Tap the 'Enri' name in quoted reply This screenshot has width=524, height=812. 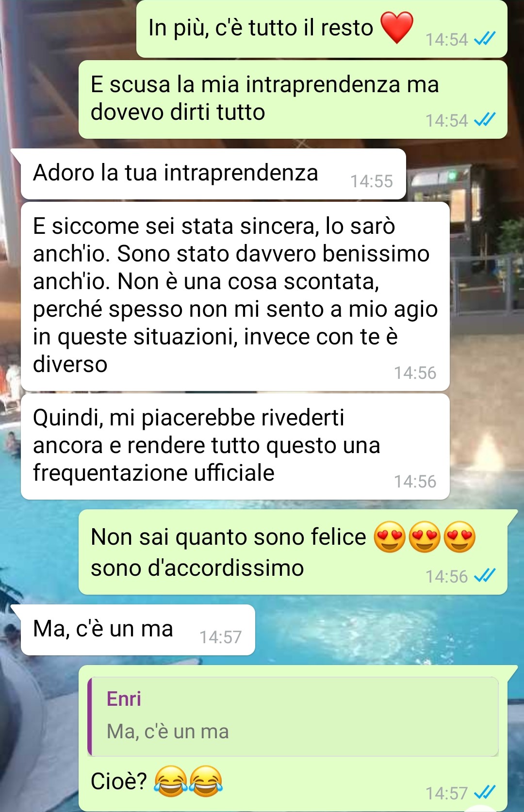[124, 699]
